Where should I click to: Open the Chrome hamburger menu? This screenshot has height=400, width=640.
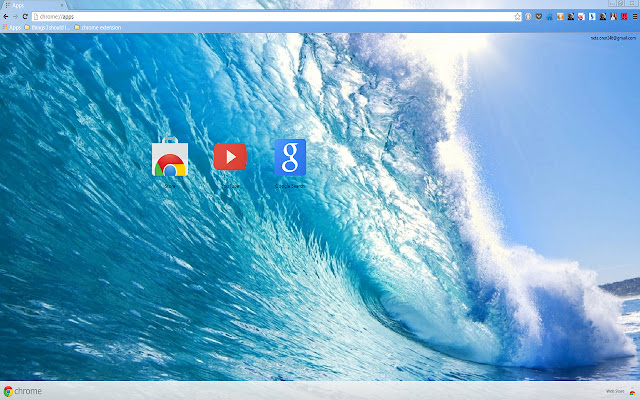tap(635, 17)
